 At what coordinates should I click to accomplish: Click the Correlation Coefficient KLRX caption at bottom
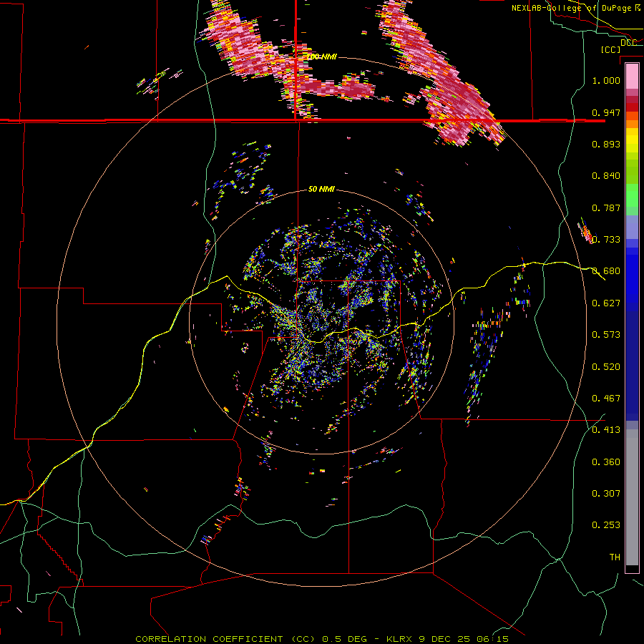click(322, 639)
